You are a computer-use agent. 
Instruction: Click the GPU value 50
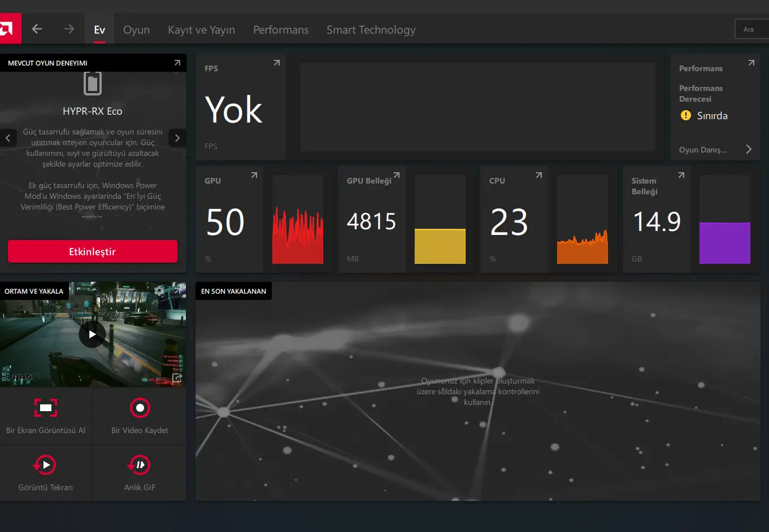(x=225, y=222)
